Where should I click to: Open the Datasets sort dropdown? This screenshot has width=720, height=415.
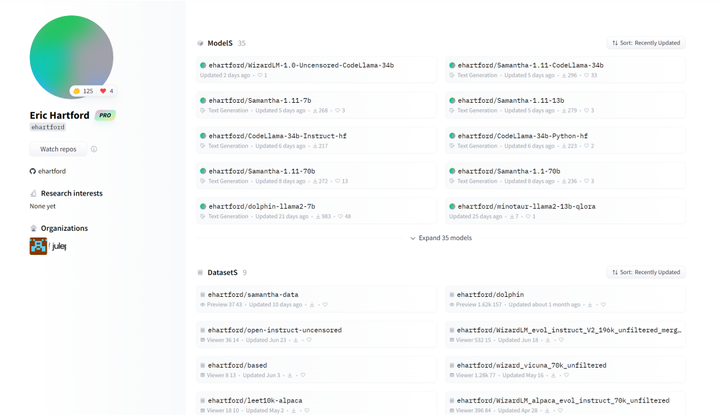[x=646, y=272]
